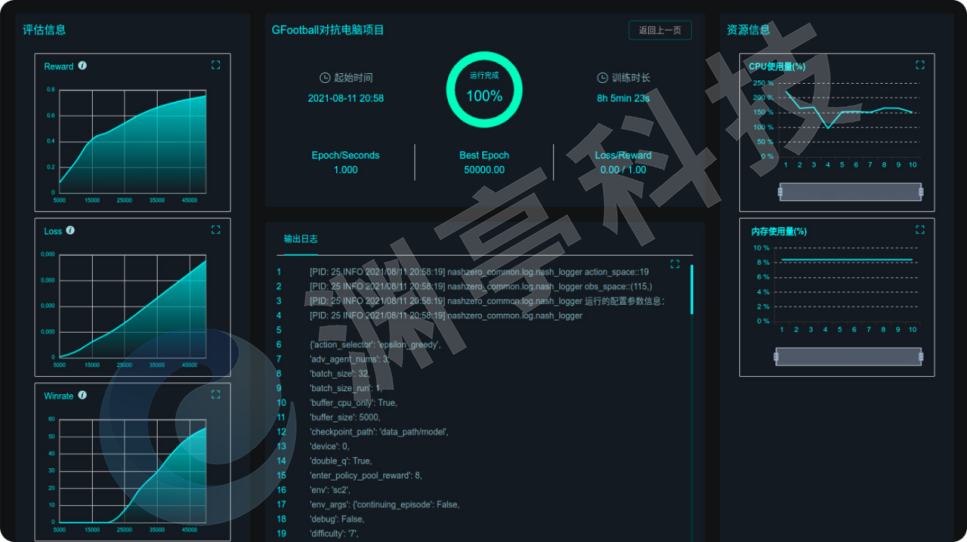Click the 内存使用量(%) chart title
The width and height of the screenshot is (967, 542).
(779, 231)
